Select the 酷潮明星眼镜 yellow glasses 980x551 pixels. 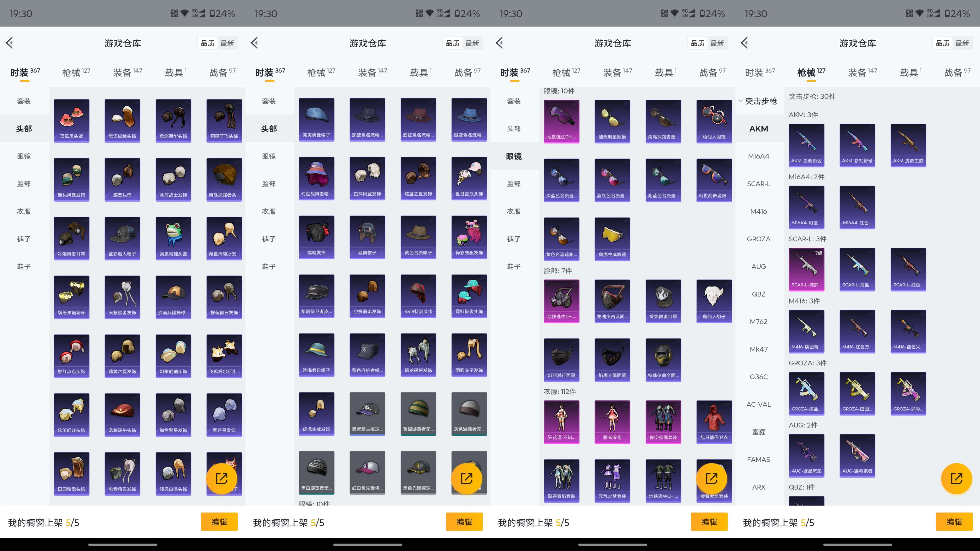click(x=612, y=122)
